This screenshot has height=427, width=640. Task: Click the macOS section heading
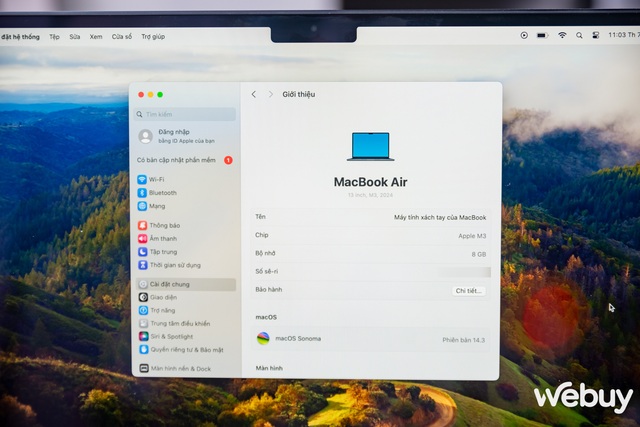coord(266,317)
